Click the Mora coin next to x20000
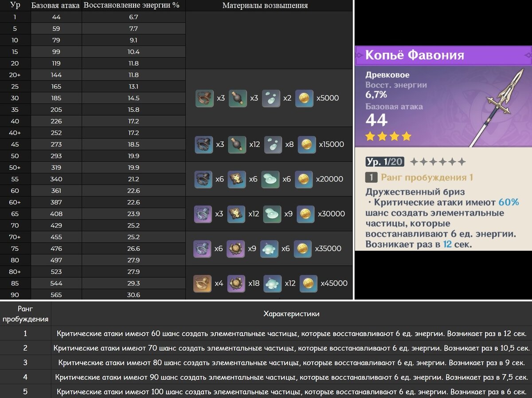The width and height of the screenshot is (532, 398). point(304,179)
